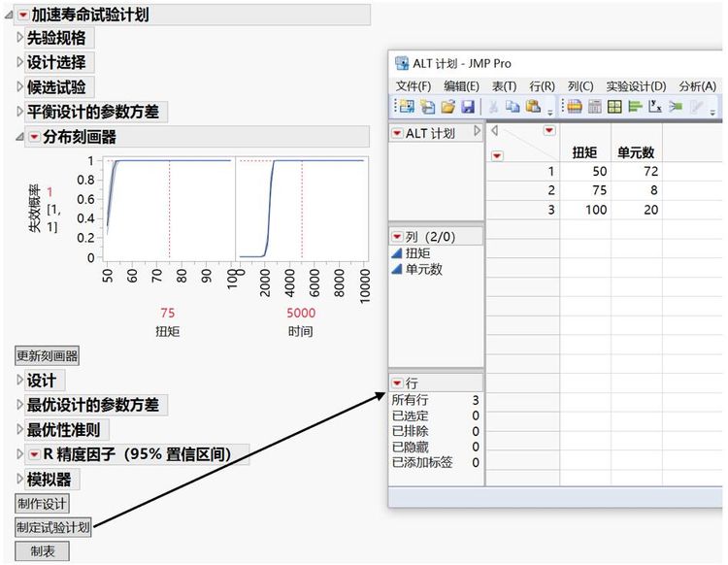Expand the 设计选择 section
The width and height of the screenshot is (728, 565).
coord(19,62)
